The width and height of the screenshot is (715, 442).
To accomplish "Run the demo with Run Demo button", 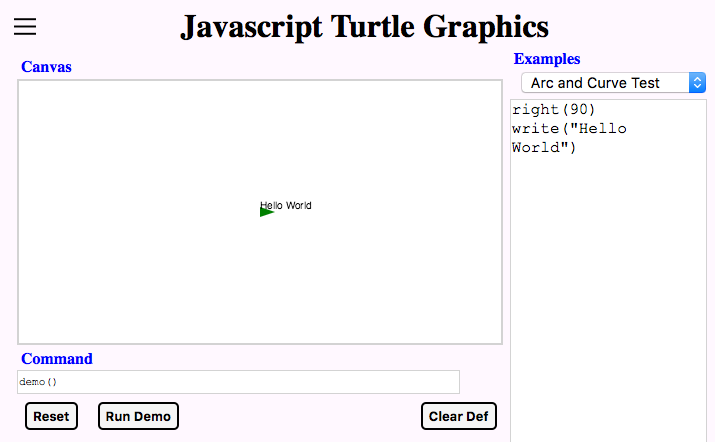I will [138, 416].
